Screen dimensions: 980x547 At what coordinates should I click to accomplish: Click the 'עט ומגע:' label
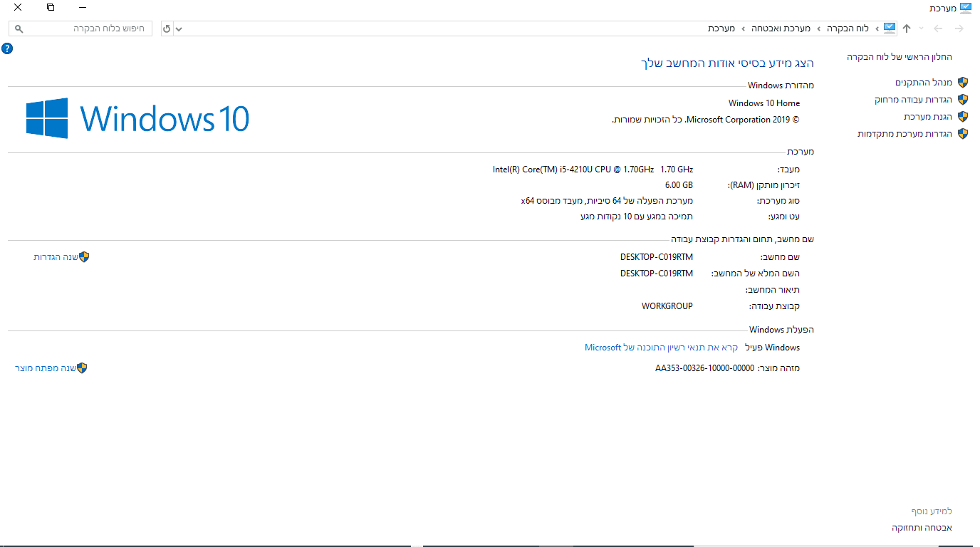pos(783,217)
